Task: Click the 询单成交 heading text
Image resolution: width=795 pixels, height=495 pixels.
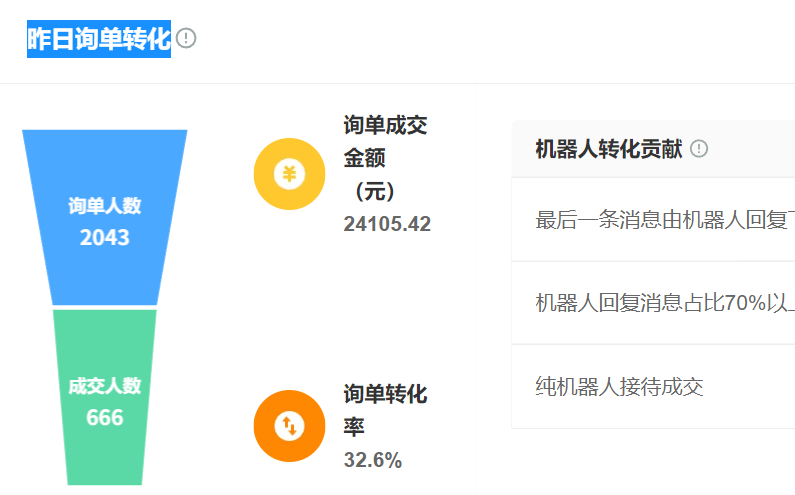Action: (x=385, y=125)
